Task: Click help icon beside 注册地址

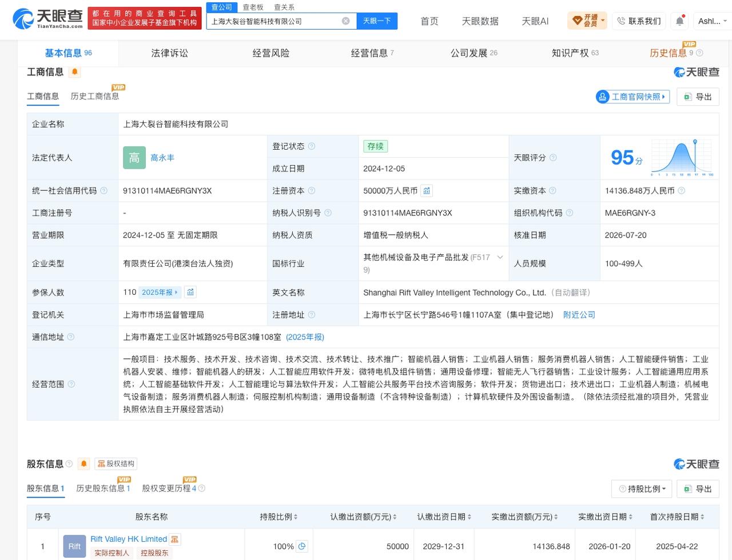Action: click(x=311, y=315)
